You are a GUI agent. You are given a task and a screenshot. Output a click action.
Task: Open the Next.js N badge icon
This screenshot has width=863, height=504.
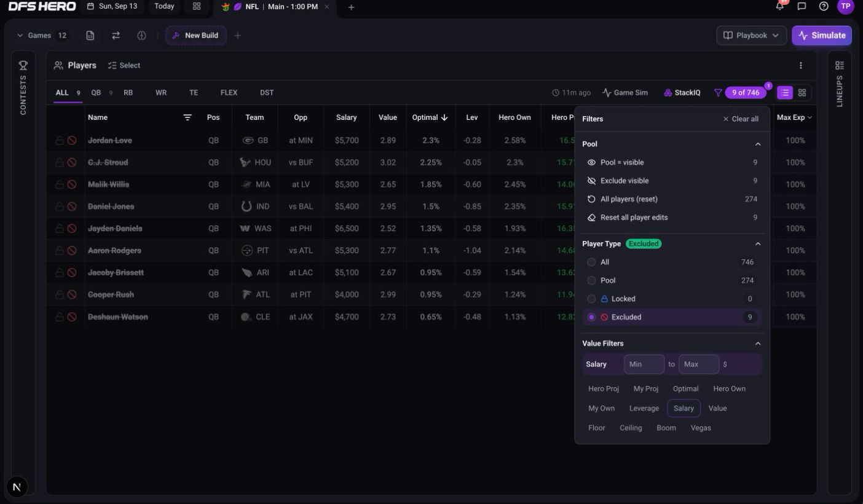17,487
